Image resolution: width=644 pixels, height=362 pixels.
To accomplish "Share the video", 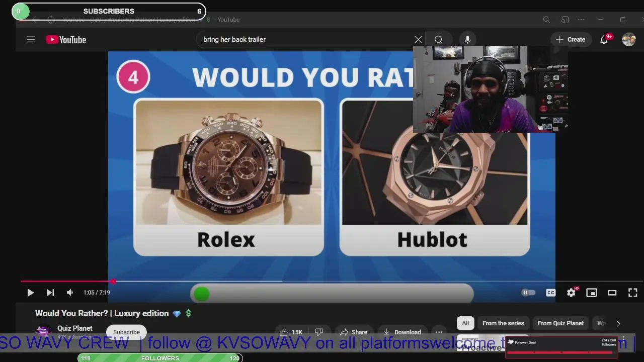I will click(353, 332).
